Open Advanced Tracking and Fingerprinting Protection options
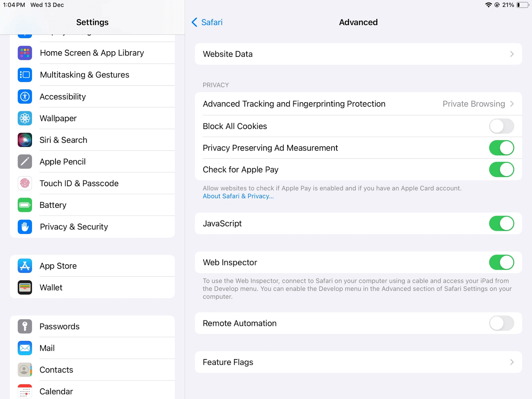 coord(358,104)
